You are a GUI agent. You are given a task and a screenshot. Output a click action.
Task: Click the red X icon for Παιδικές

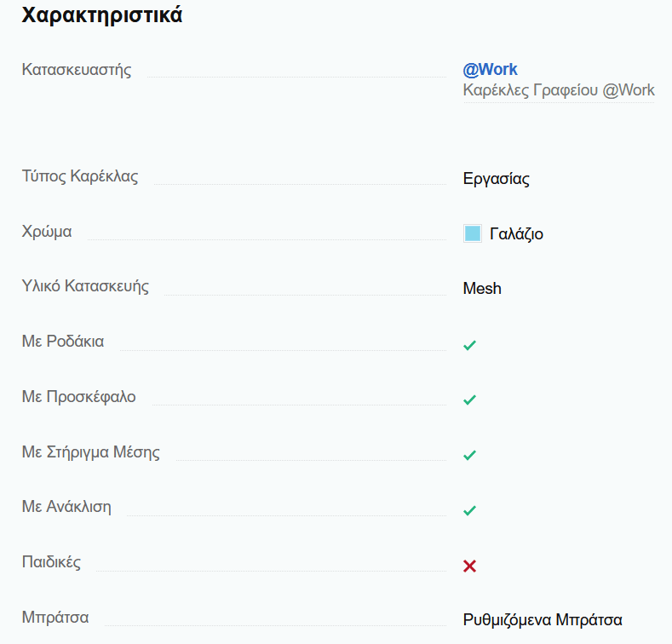[x=469, y=566]
